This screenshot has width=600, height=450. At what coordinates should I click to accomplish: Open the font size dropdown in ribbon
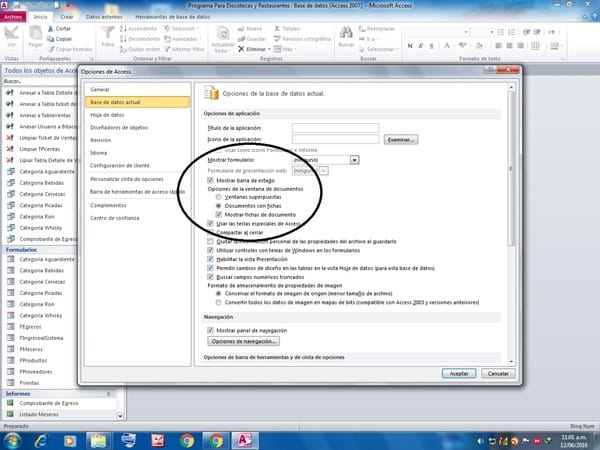[x=492, y=32]
